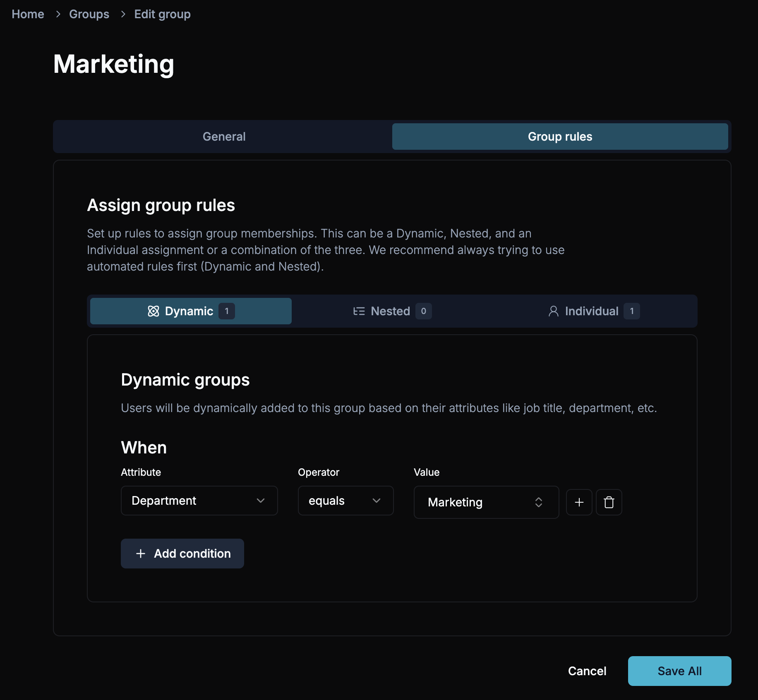
Task: Click the nested list icon
Action: point(359,311)
